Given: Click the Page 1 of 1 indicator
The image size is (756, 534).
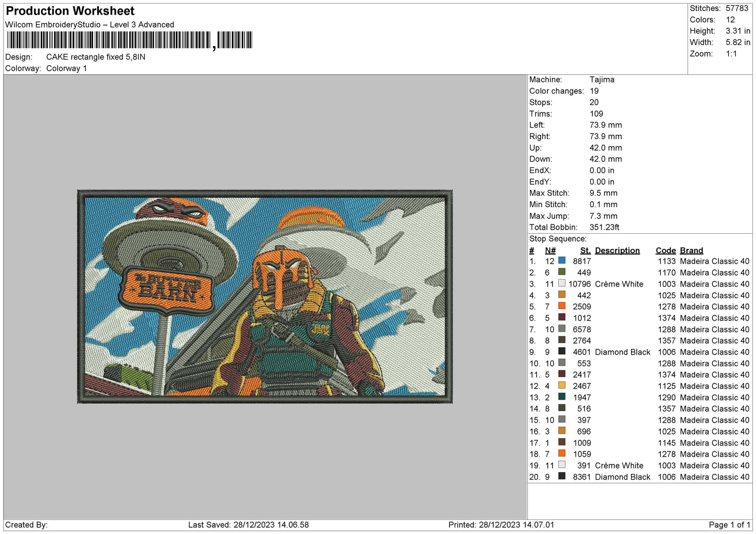Looking at the screenshot, I should pyautogui.click(x=729, y=525).
